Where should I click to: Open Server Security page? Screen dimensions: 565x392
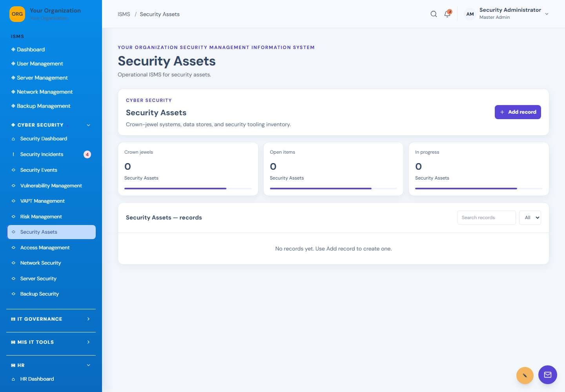[51, 279]
